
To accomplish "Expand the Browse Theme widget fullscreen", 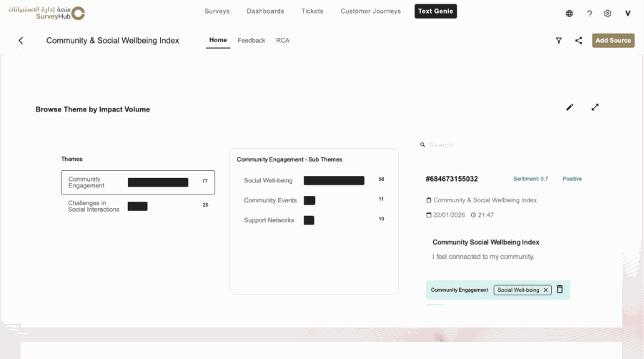I will pyautogui.click(x=595, y=107).
